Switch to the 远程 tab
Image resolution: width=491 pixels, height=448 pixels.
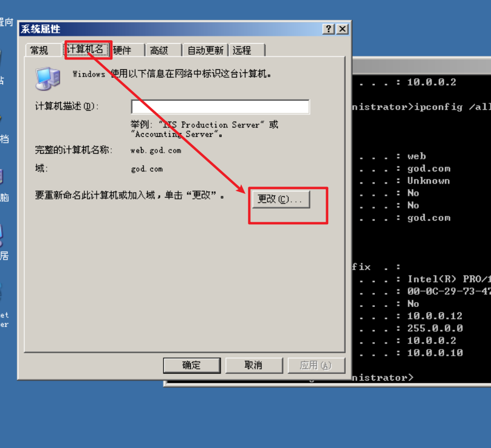(x=247, y=50)
